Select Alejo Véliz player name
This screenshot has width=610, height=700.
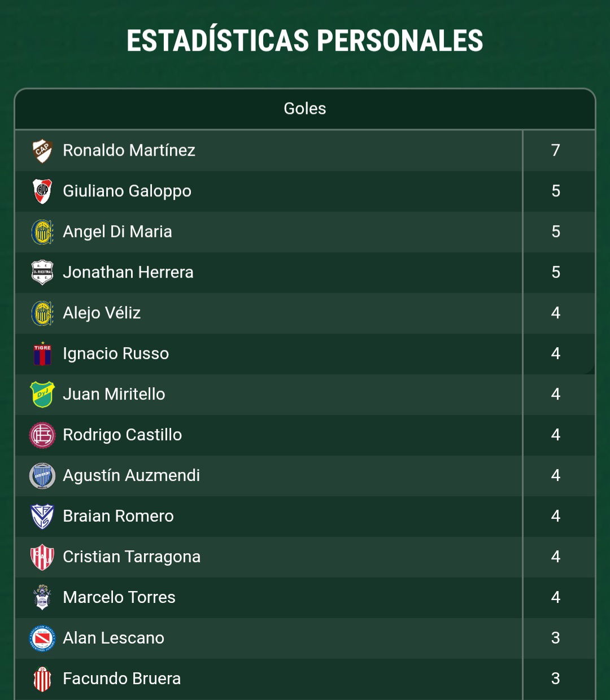(x=102, y=313)
